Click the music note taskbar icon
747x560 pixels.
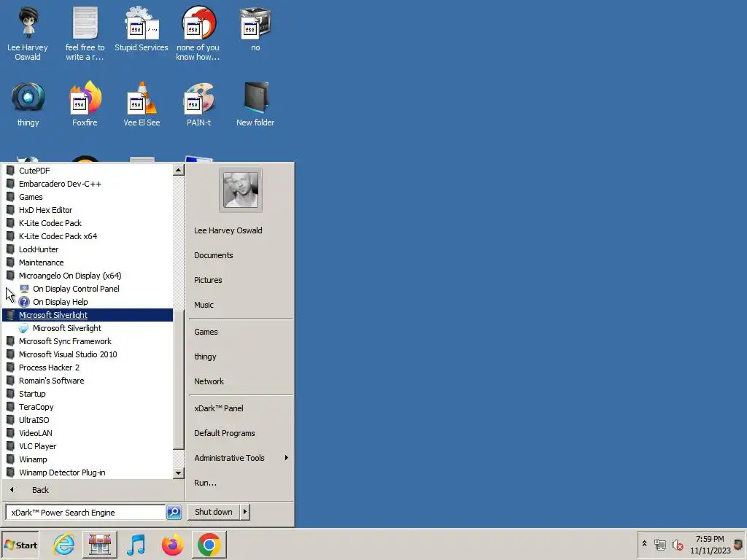[136, 545]
